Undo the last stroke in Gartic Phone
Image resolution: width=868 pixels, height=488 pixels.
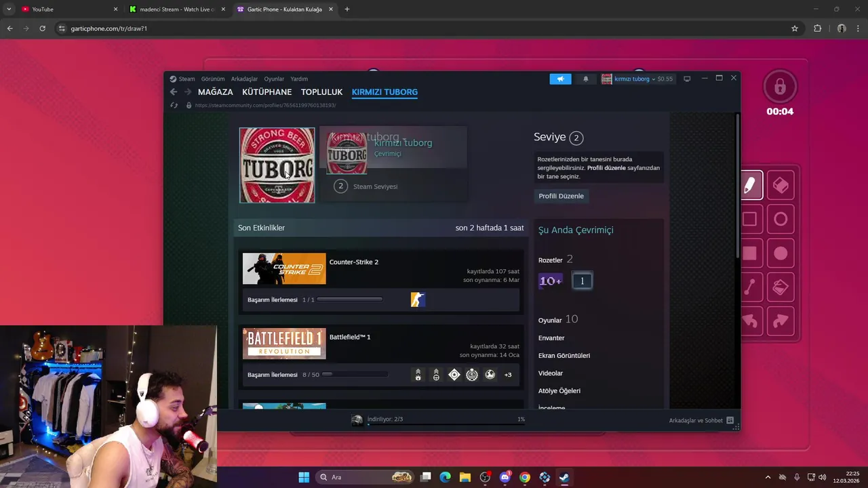[749, 321]
